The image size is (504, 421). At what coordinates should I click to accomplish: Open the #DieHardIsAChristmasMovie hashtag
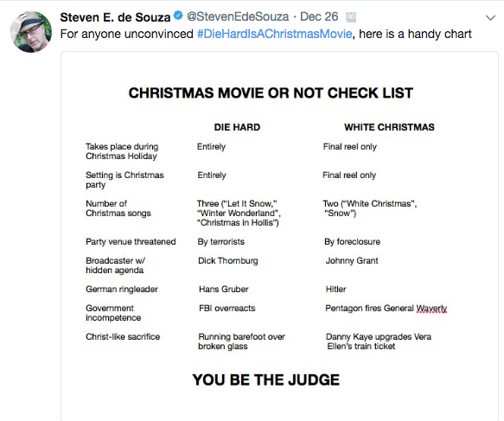pyautogui.click(x=275, y=34)
